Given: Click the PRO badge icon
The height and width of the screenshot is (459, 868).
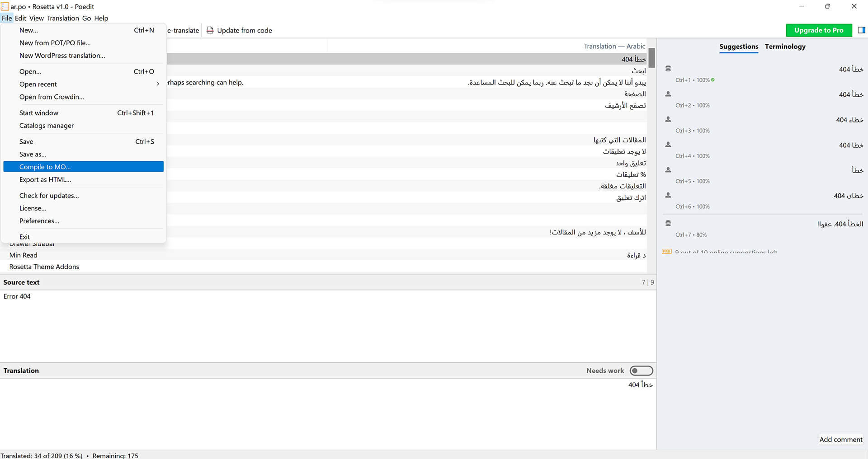Looking at the screenshot, I should [x=666, y=251].
